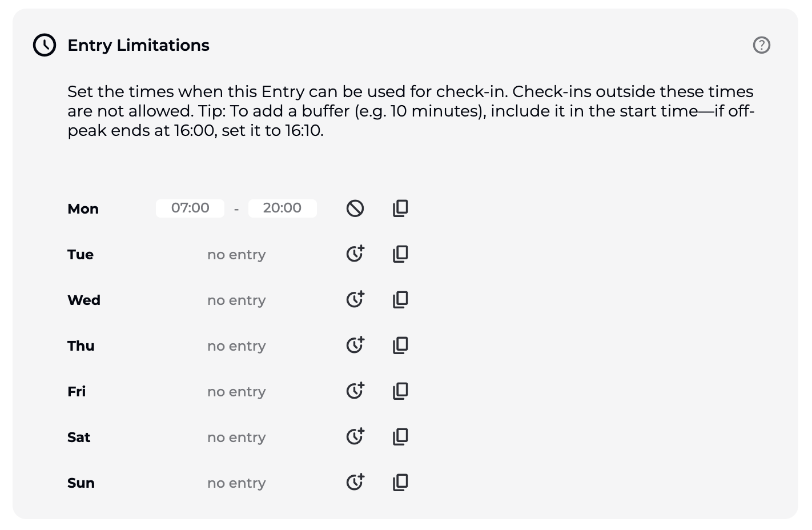Add entry time for Thursday

355,345
